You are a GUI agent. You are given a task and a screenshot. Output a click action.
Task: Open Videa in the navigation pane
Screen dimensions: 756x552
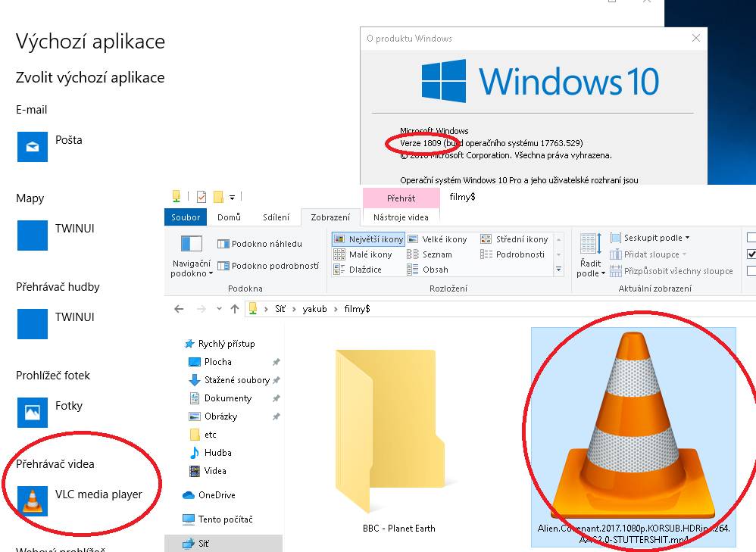(x=208, y=470)
